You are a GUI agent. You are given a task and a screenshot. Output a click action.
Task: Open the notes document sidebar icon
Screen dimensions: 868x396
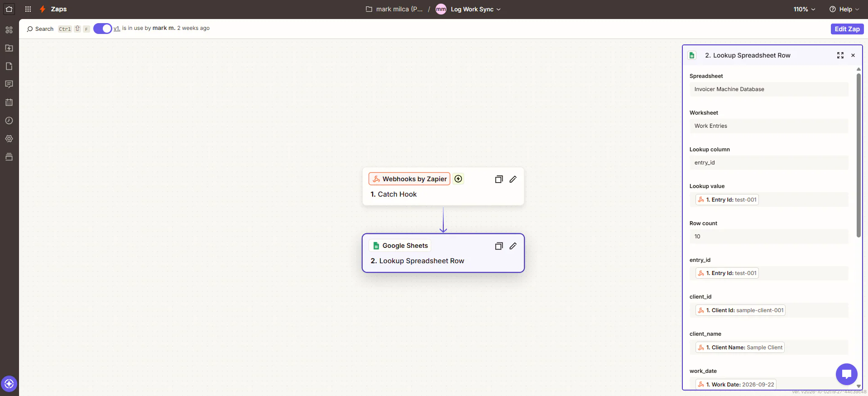[x=9, y=66]
